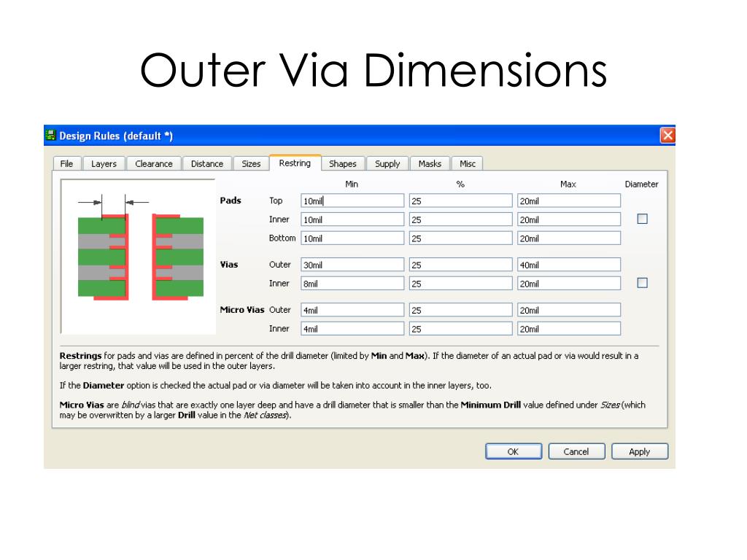Switch to the Layers tab

point(104,163)
